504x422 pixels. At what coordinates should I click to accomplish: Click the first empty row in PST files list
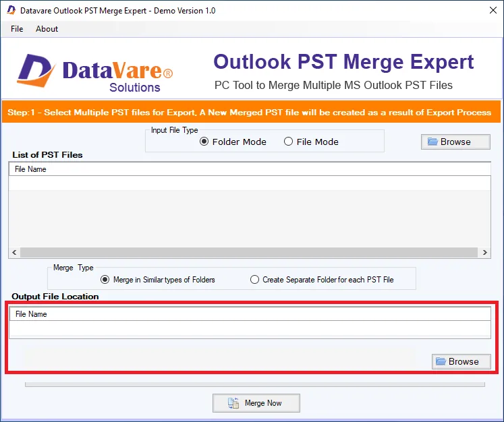[250, 183]
